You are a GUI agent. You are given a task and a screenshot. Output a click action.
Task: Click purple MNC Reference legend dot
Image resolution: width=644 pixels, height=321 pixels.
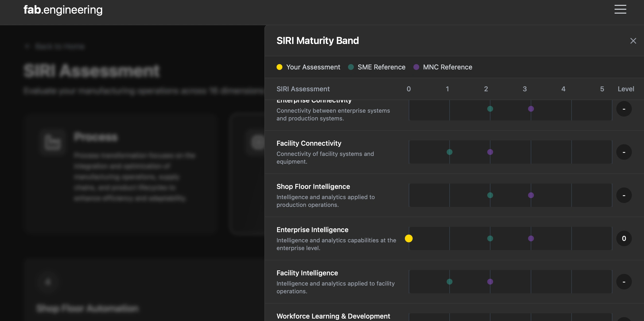[416, 67]
